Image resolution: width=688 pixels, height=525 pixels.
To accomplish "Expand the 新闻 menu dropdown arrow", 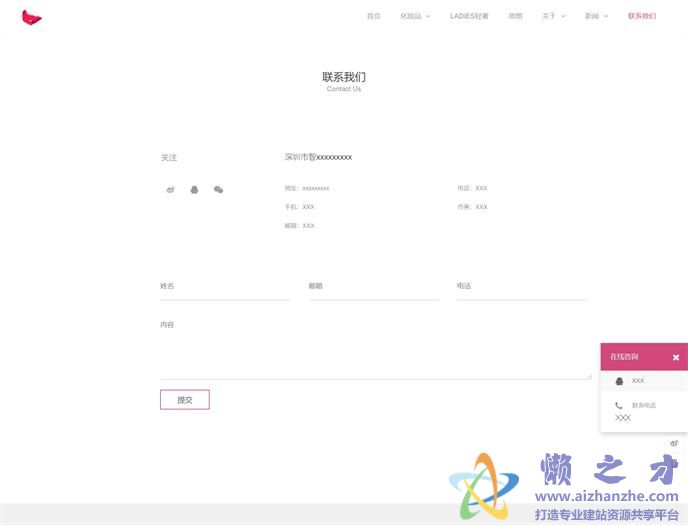I will point(606,16).
